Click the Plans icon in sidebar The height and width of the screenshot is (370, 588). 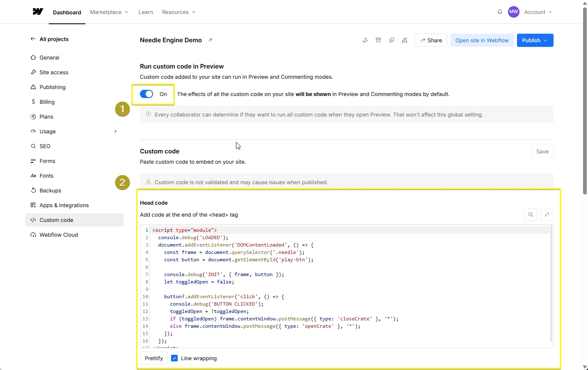33,116
